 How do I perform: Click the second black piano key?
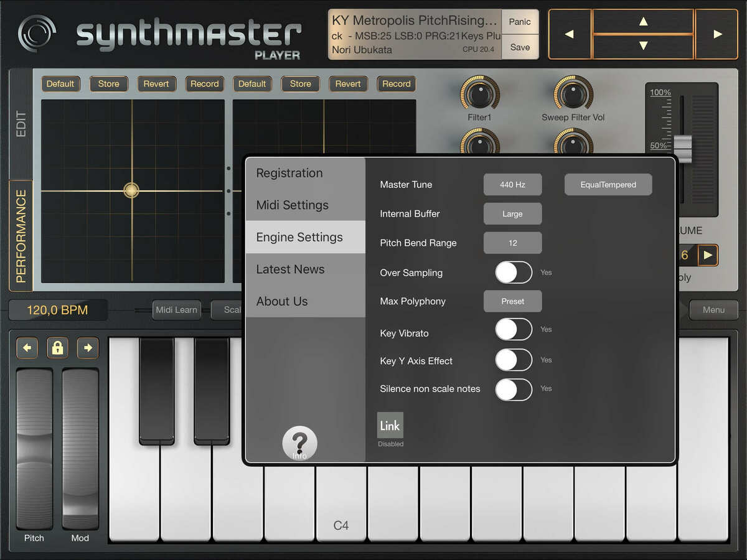(x=212, y=391)
